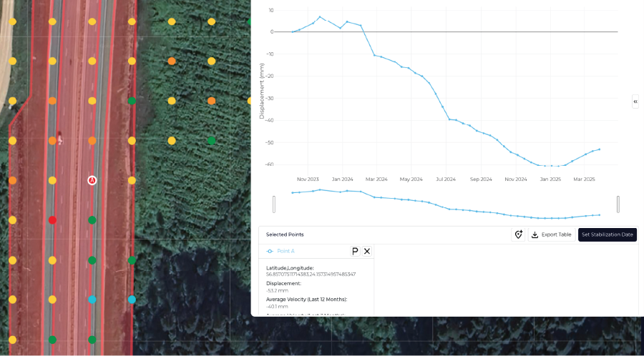Toggle the Point A series legend label
Image resolution: width=644 pixels, height=356 pixels.
pos(286,251)
